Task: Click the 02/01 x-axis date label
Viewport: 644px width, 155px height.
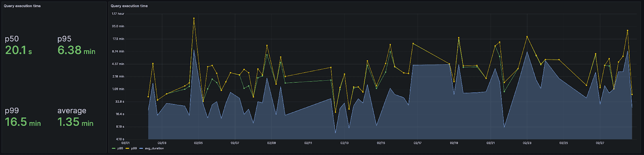Action: click(x=126, y=143)
